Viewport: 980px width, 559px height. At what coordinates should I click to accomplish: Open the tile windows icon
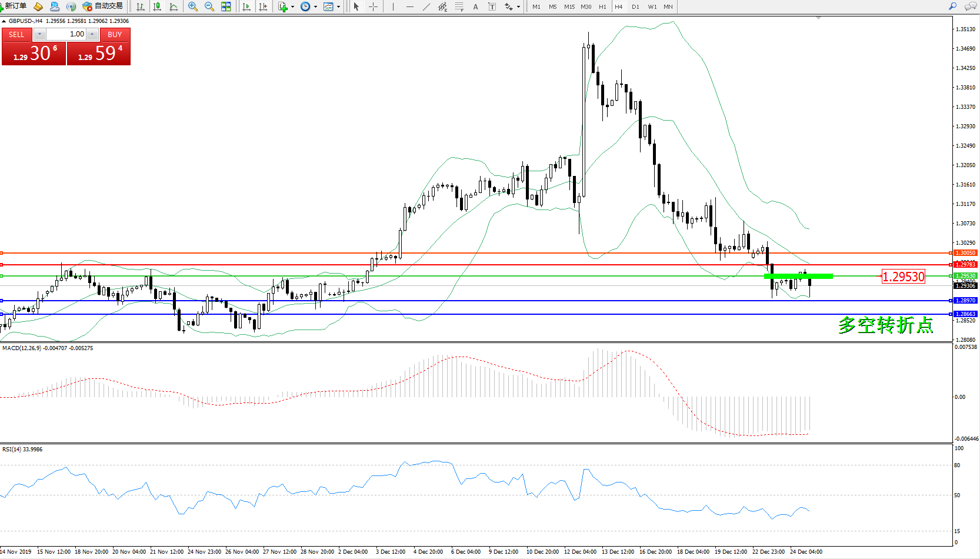point(226,6)
